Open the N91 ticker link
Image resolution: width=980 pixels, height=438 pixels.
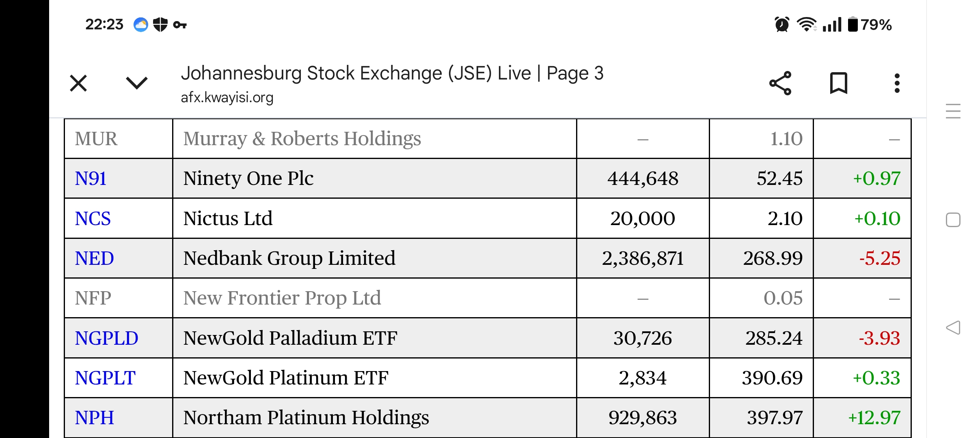tap(91, 178)
